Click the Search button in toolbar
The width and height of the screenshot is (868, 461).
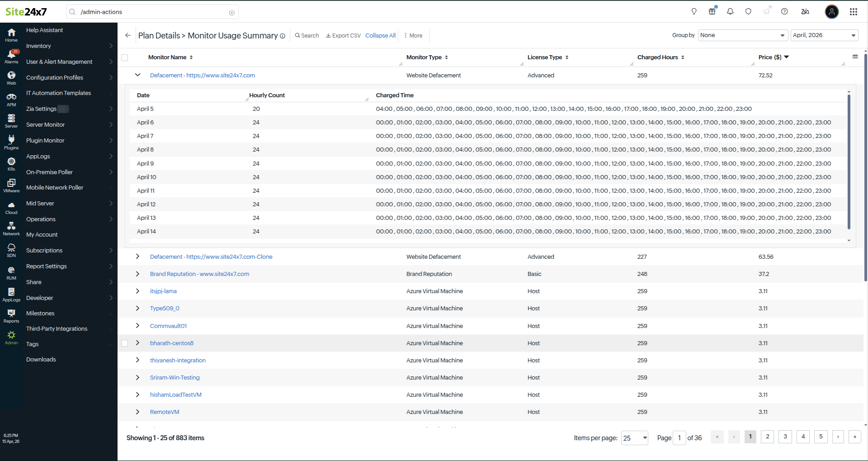[307, 36]
